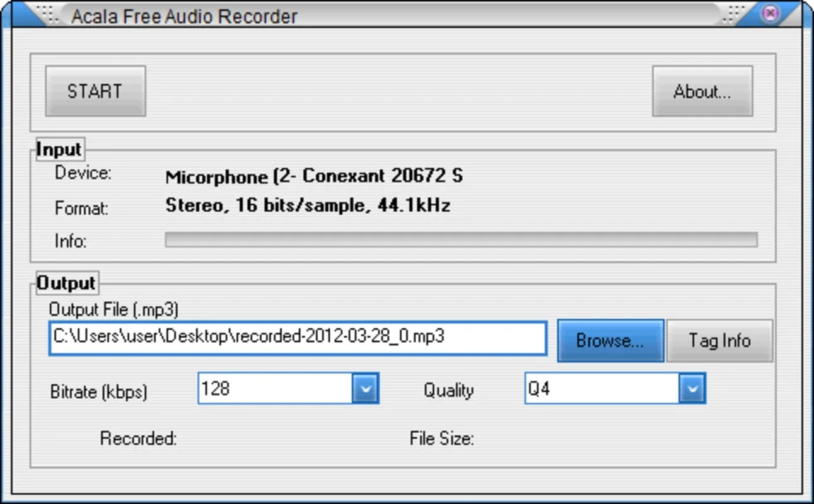The image size is (814, 504).
Task: Expand the Quality dropdown arrow
Action: tap(692, 389)
